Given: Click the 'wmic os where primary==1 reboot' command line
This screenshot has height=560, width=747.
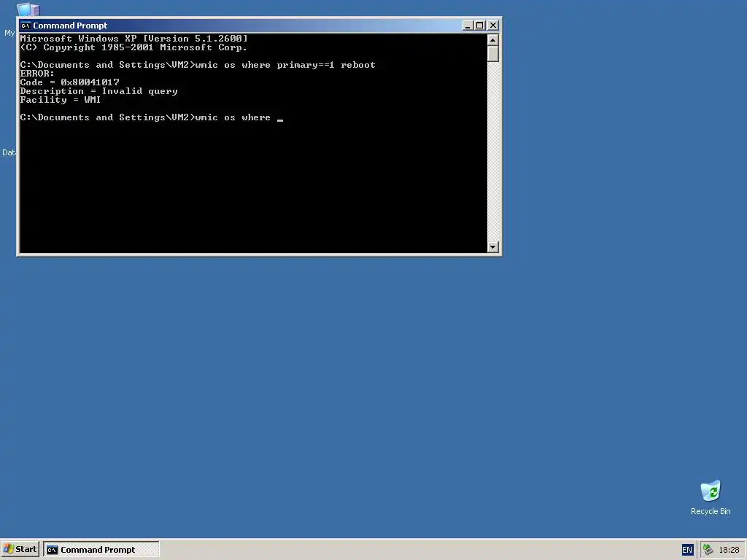Looking at the screenshot, I should pos(198,65).
